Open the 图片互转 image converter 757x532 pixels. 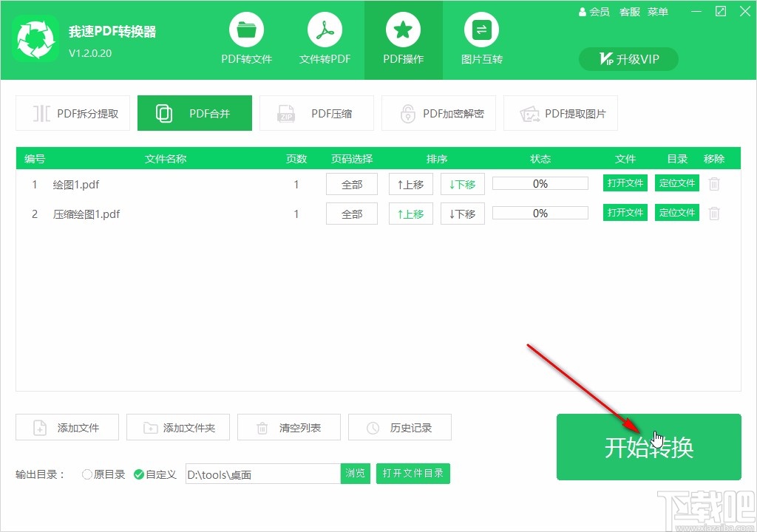pos(481,38)
